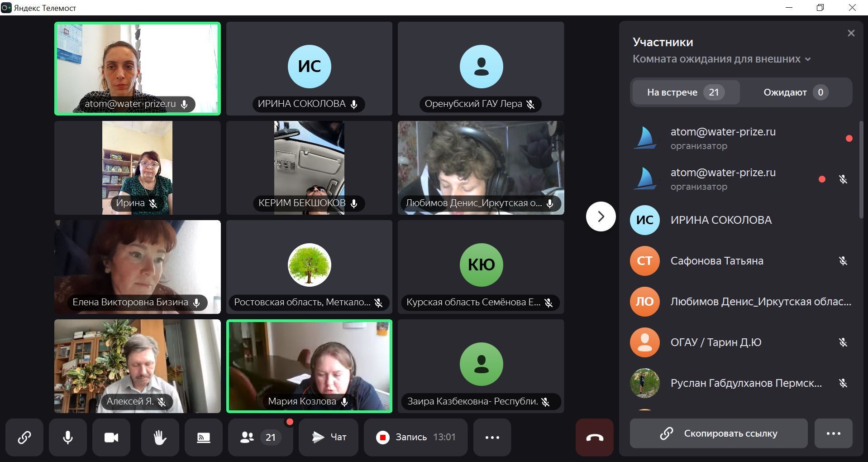Select Мария Козлова video tile
This screenshot has height=462, width=868.
(309, 366)
